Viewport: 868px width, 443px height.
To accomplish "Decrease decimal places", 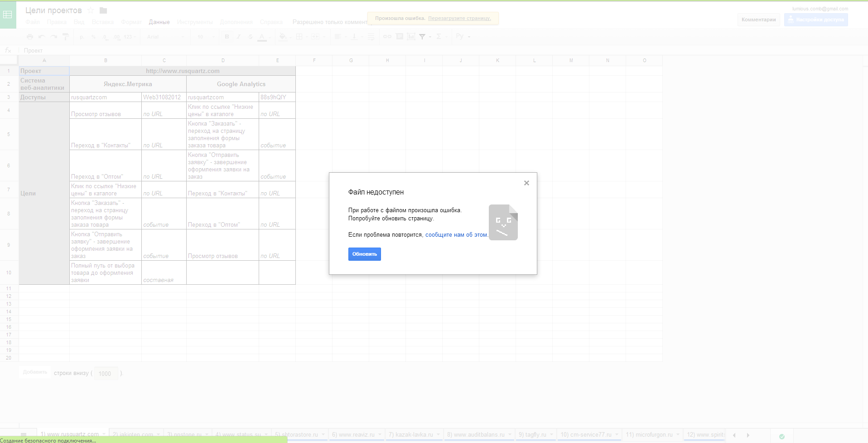I will pos(105,37).
